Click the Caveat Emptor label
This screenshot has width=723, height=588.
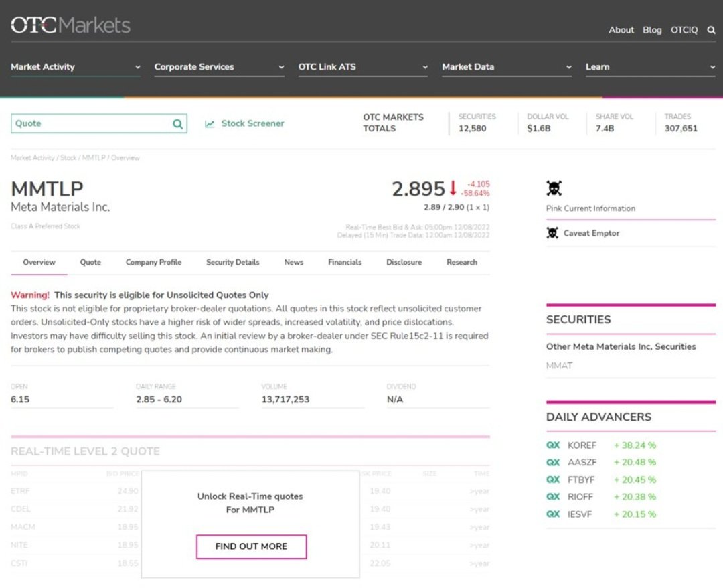591,233
